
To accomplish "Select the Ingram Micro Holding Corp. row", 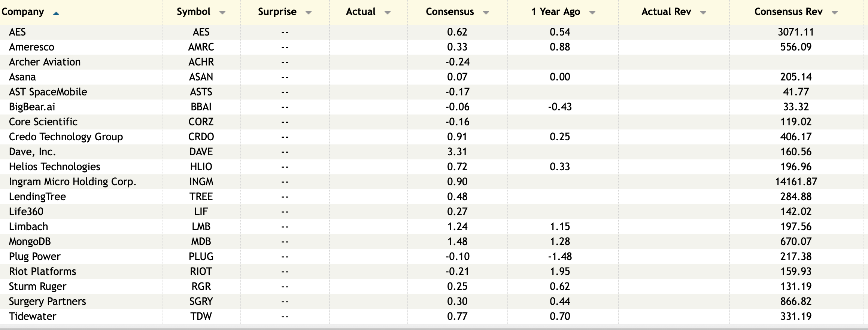I will click(73, 182).
